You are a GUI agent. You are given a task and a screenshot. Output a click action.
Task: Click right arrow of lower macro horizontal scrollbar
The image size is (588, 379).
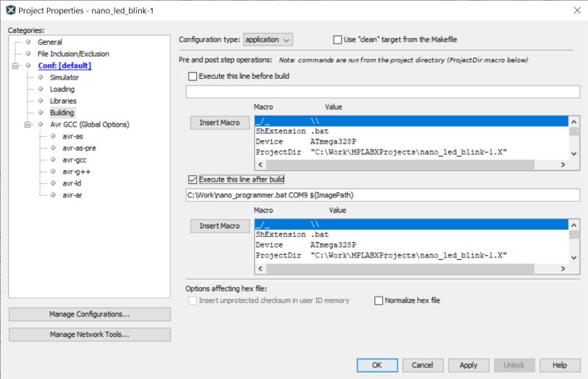[563, 269]
